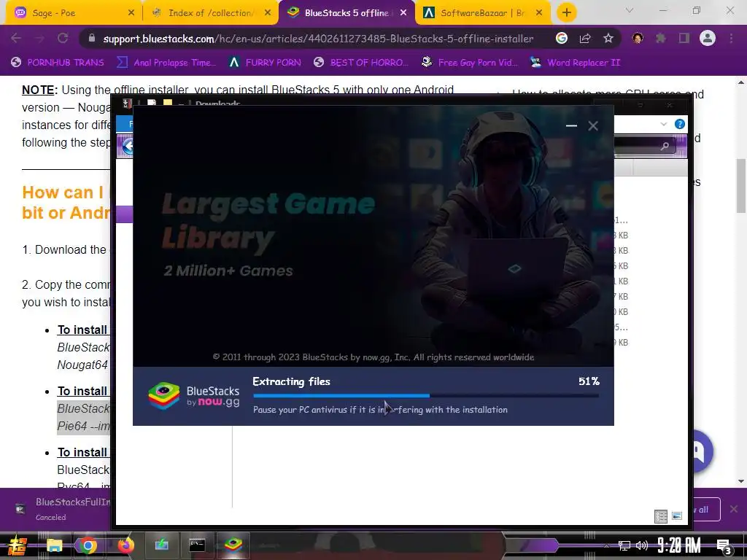Click the 2011 through 2023 copyright notice
This screenshot has width=747, height=560.
(x=373, y=357)
